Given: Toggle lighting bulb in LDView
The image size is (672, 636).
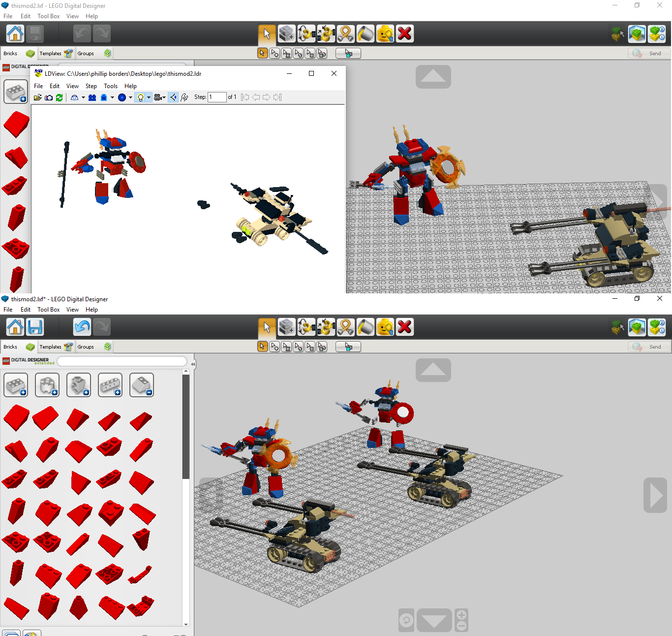Looking at the screenshot, I should pos(140,97).
